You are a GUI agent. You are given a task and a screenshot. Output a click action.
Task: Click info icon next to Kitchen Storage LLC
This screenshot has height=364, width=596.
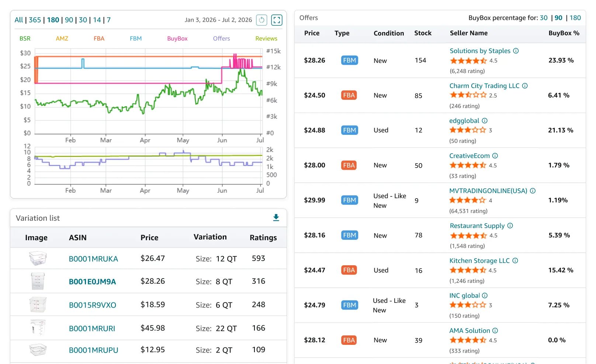click(515, 261)
